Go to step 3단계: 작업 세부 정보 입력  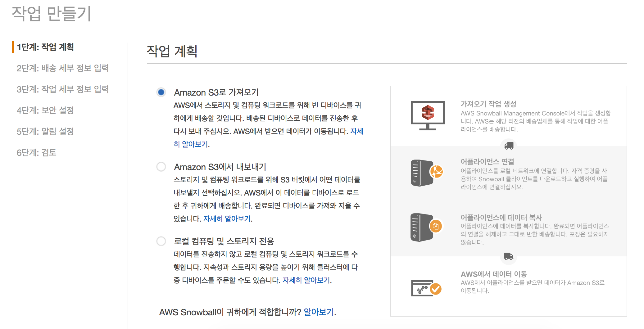63,89
